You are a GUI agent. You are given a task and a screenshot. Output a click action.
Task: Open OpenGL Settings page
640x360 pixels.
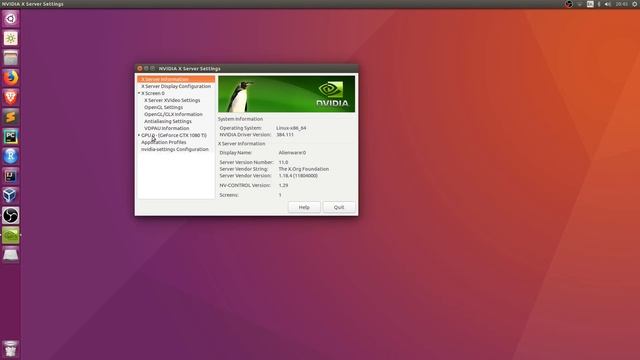(163, 107)
